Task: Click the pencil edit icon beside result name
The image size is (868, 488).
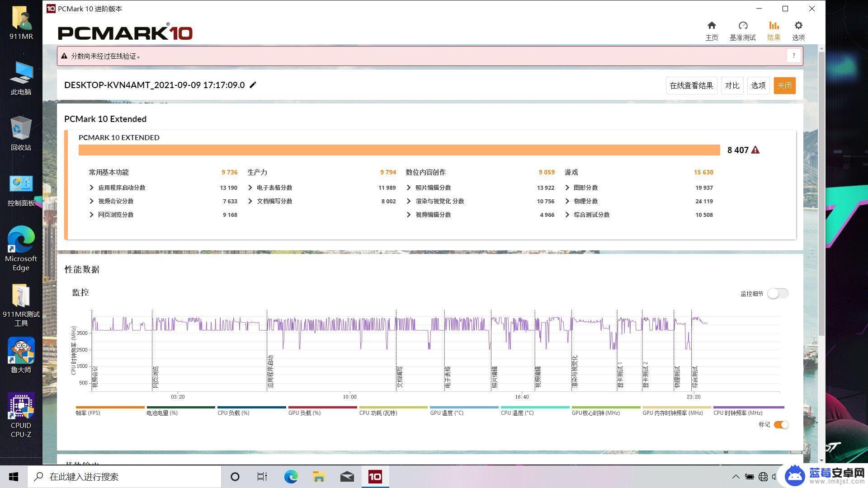Action: pos(253,85)
